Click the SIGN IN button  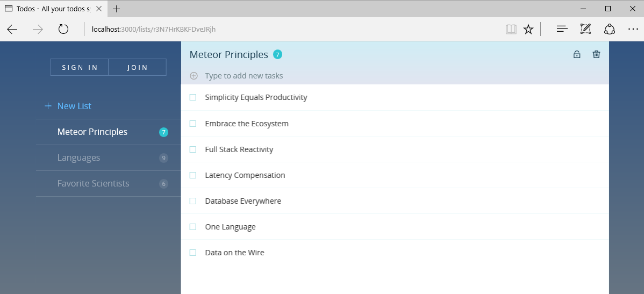[80, 67]
